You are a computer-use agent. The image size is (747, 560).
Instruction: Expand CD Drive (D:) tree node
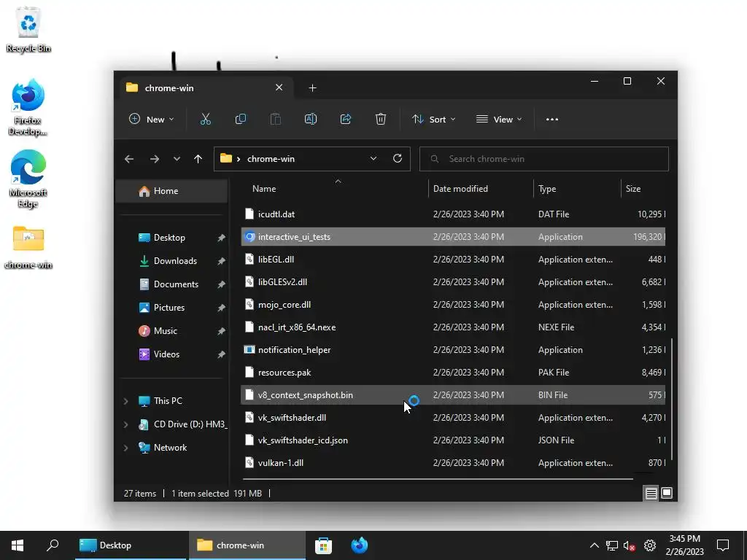125,424
